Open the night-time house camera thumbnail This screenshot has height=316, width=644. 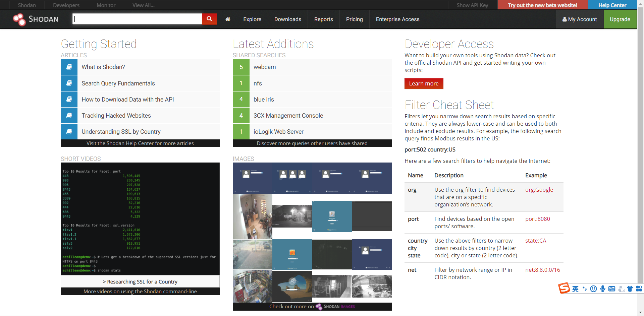click(x=292, y=216)
